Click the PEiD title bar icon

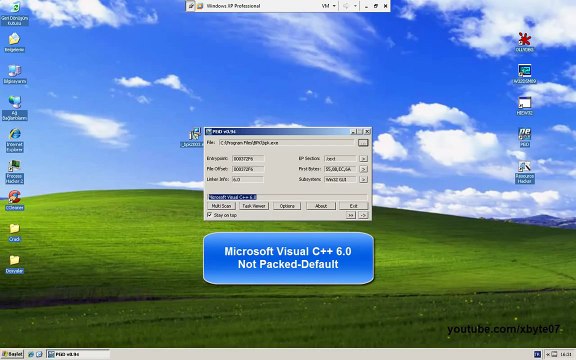[x=209, y=131]
